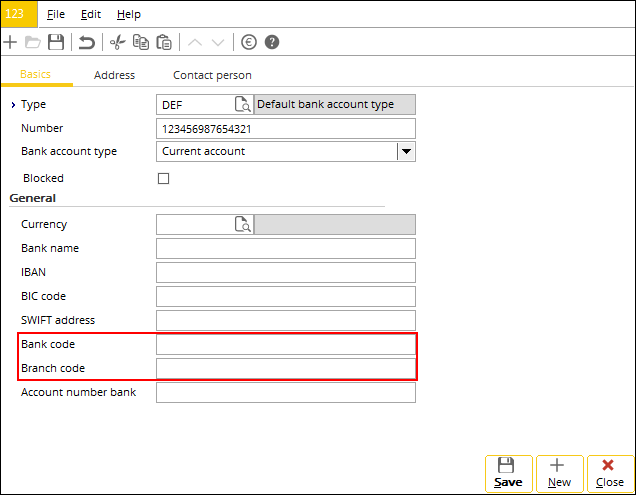Click the Undo arrow icon
636x495 pixels.
[x=87, y=42]
